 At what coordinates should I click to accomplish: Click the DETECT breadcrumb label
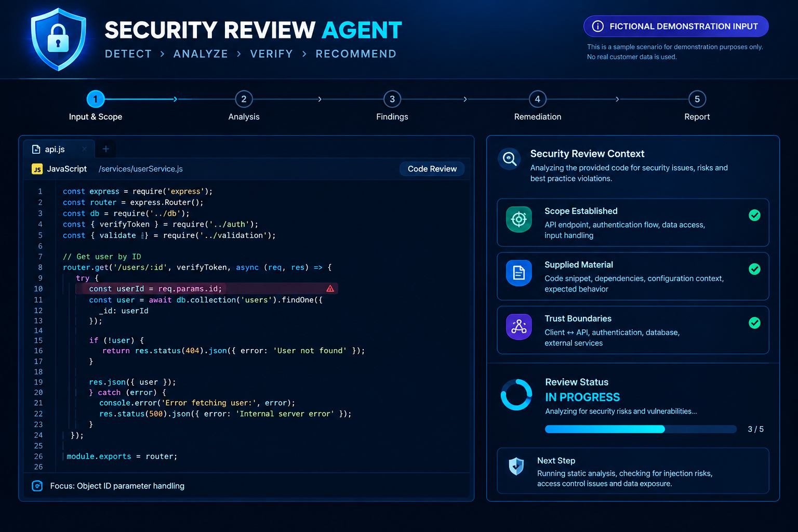click(128, 54)
